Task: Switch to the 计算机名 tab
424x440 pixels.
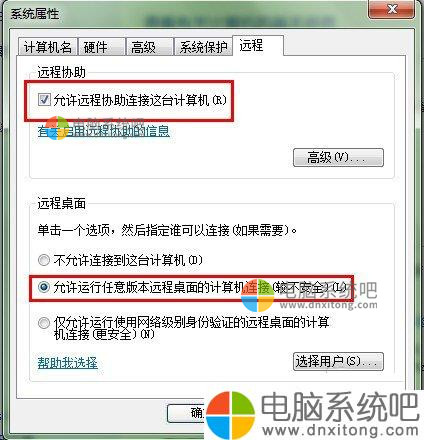Action: [47, 47]
